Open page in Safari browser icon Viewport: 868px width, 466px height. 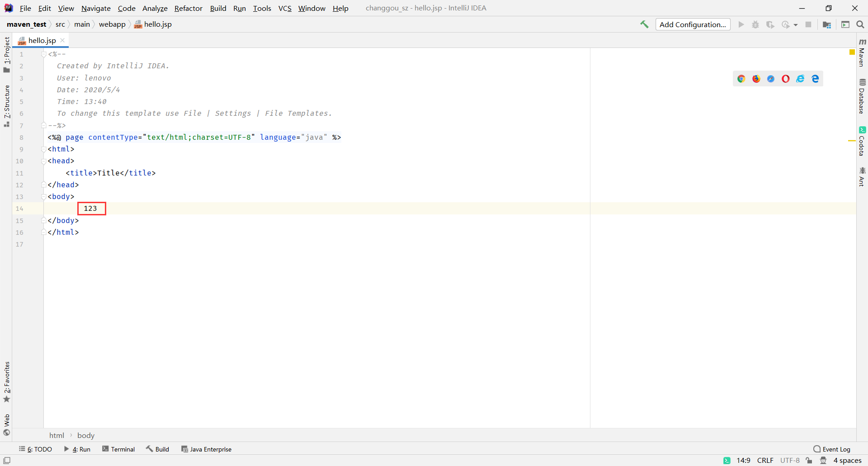771,79
